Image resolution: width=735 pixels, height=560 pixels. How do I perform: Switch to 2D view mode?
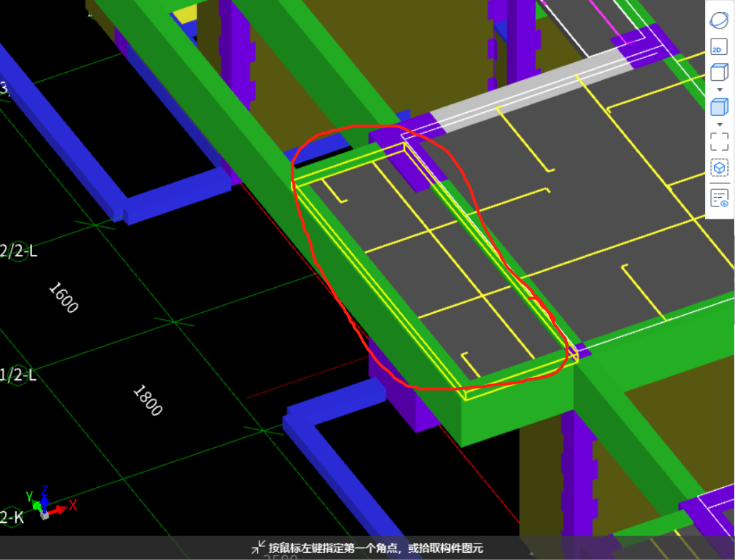pyautogui.click(x=719, y=48)
